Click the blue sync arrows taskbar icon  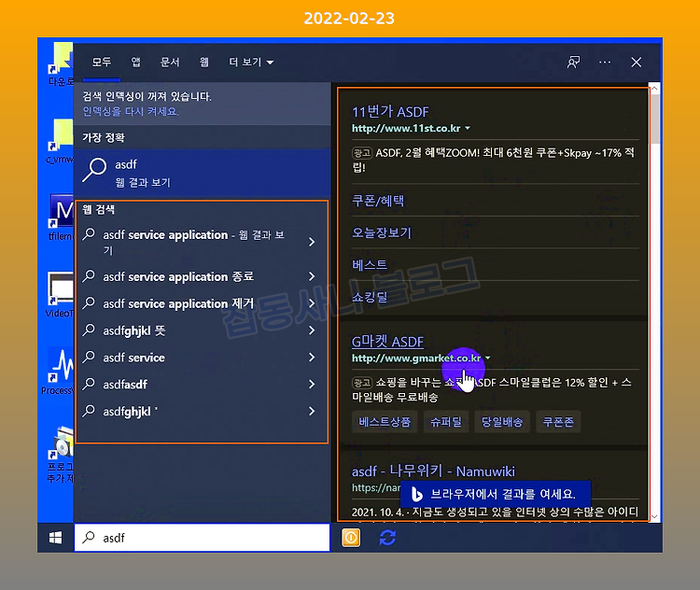point(387,538)
